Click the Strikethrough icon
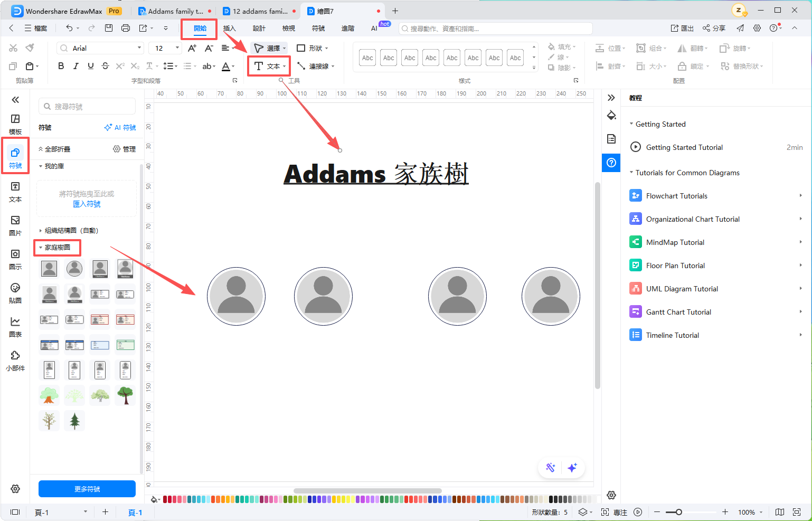The image size is (812, 521). pos(105,66)
